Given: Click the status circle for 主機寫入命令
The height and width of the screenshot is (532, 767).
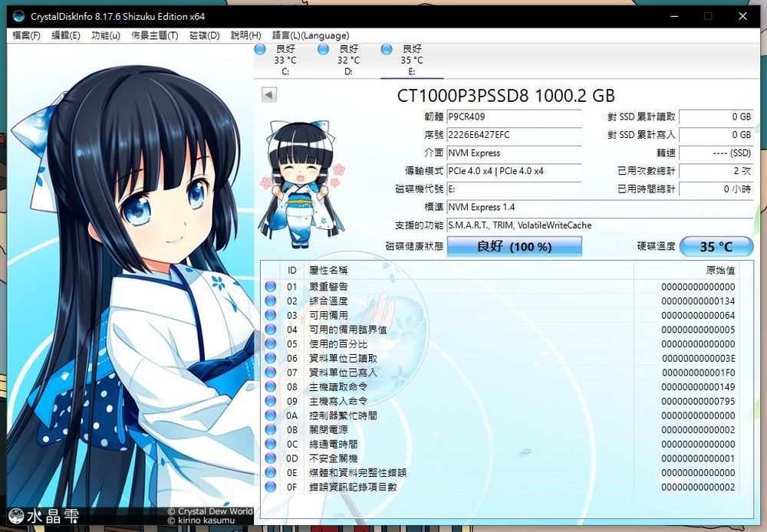Looking at the screenshot, I should tap(271, 401).
